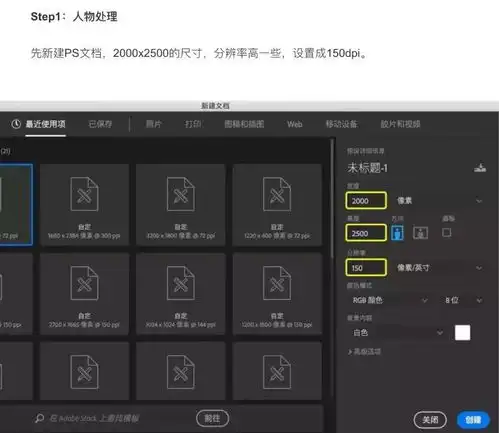This screenshot has height=433, width=499.
Task: Click the width field showing 2000
Action: click(x=366, y=201)
